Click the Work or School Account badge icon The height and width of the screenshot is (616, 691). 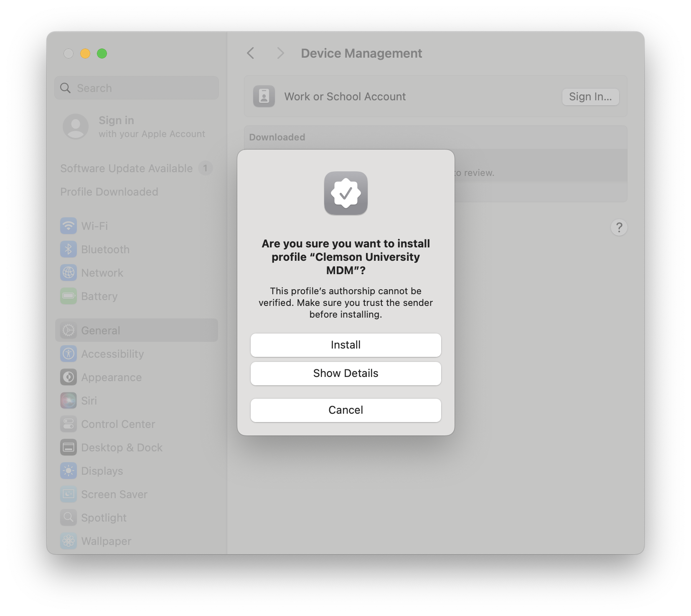point(264,97)
